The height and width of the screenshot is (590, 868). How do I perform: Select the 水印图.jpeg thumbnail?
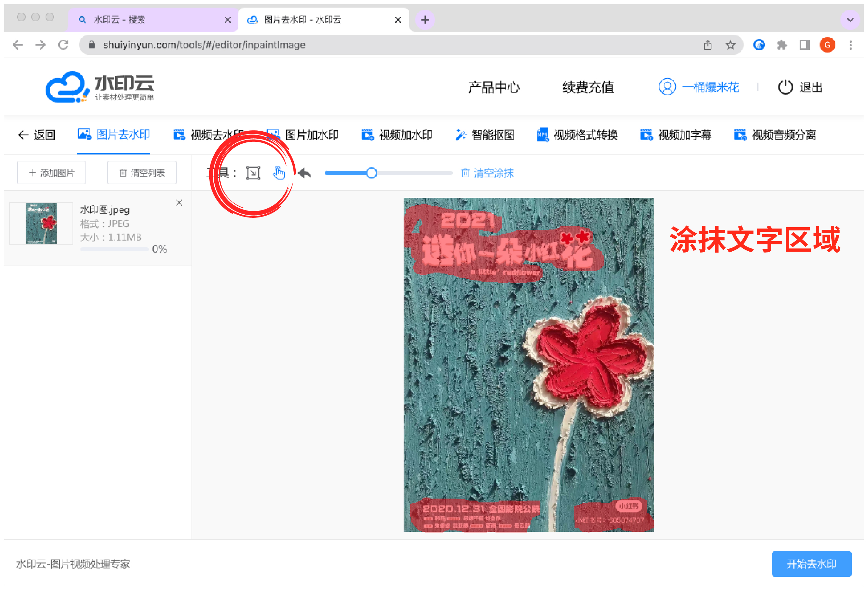point(41,223)
